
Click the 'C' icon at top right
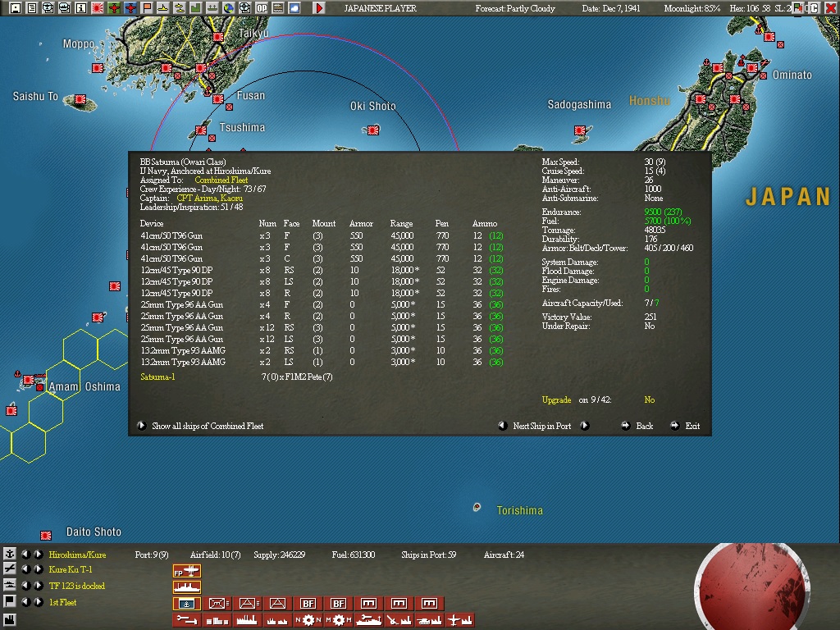[x=814, y=8]
